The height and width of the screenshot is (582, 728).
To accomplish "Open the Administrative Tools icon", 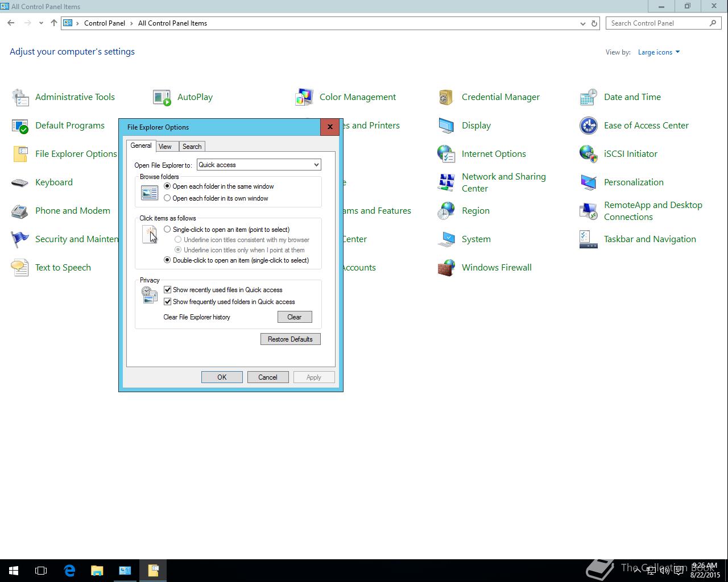I will pyautogui.click(x=20, y=97).
